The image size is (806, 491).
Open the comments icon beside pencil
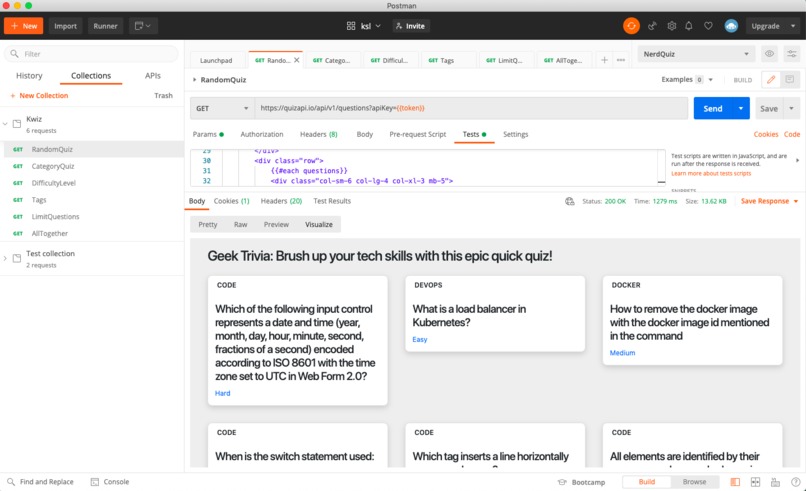coord(790,80)
